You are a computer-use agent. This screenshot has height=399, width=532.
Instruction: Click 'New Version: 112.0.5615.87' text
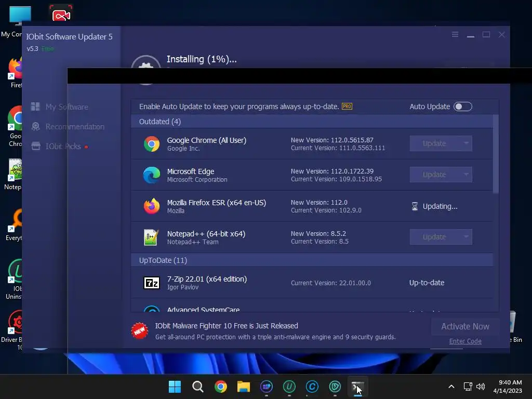tap(332, 140)
